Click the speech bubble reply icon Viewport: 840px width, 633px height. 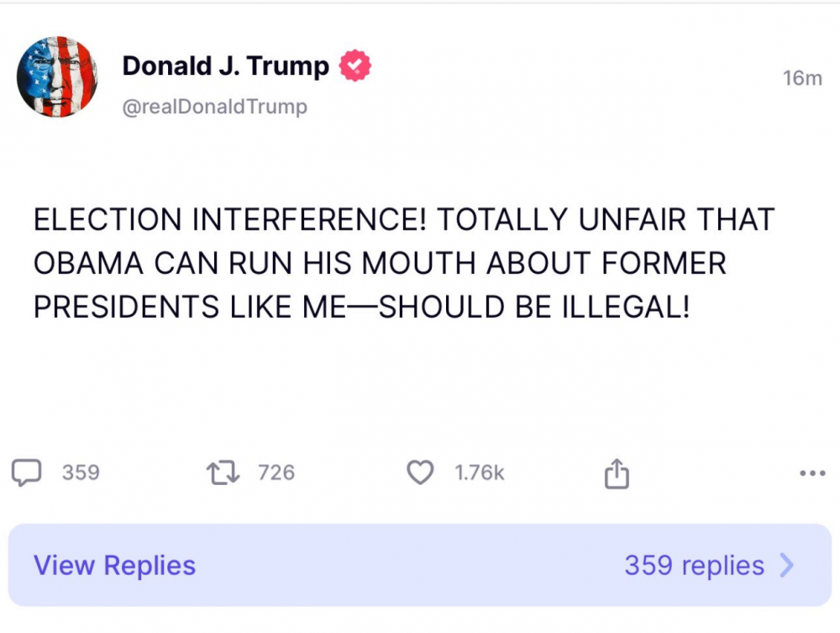click(x=27, y=472)
